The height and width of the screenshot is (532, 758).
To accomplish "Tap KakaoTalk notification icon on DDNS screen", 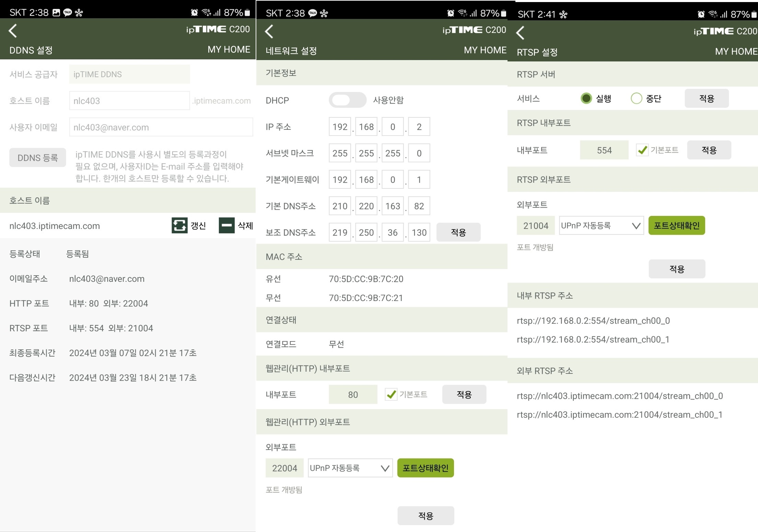I will point(68,13).
